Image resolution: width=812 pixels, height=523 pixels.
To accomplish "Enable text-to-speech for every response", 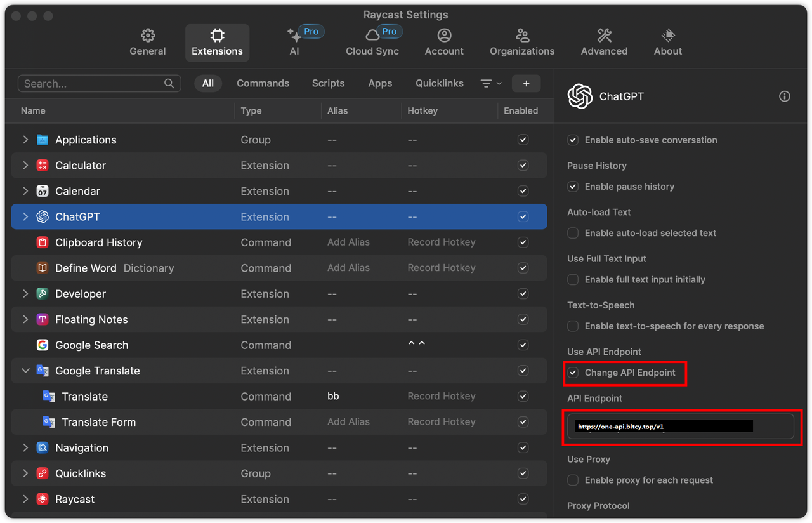I will click(x=573, y=326).
